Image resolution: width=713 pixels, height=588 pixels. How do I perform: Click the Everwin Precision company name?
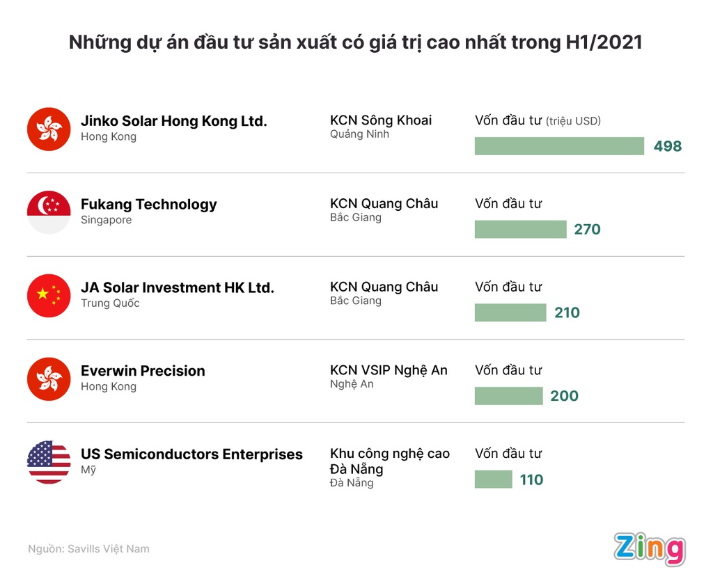tap(143, 371)
